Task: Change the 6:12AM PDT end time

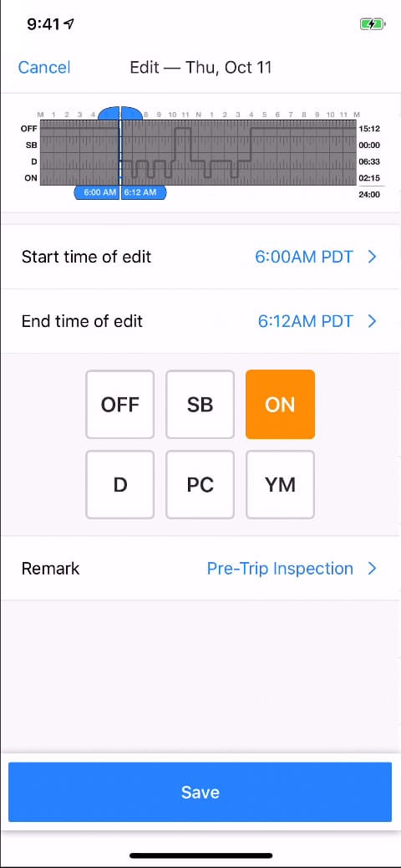Action: [305, 321]
